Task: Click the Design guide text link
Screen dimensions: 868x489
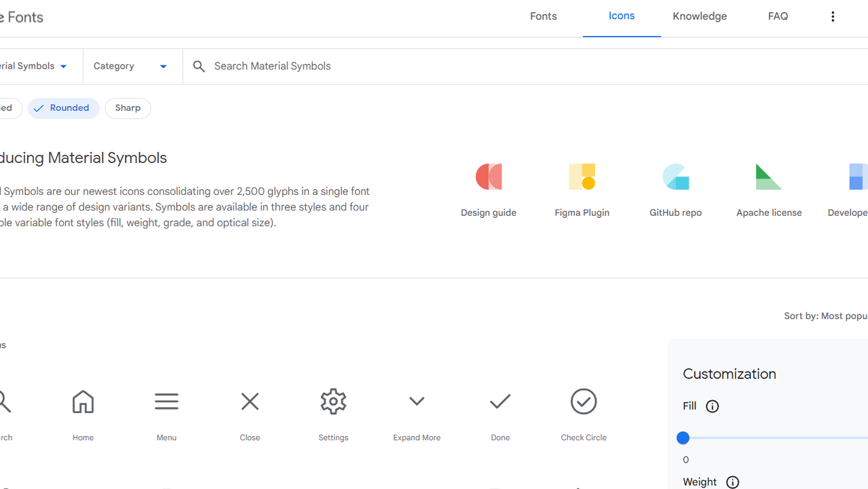Action: 489,213
